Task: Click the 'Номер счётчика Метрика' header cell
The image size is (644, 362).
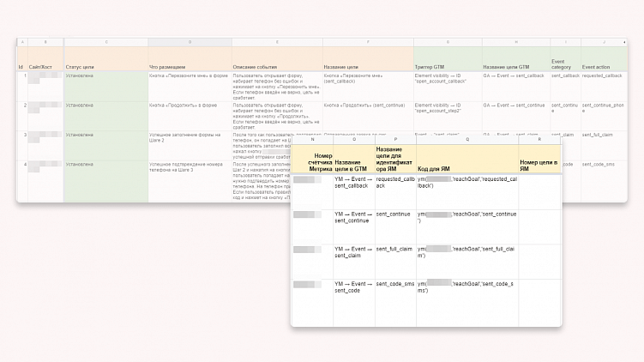Action: point(312,159)
